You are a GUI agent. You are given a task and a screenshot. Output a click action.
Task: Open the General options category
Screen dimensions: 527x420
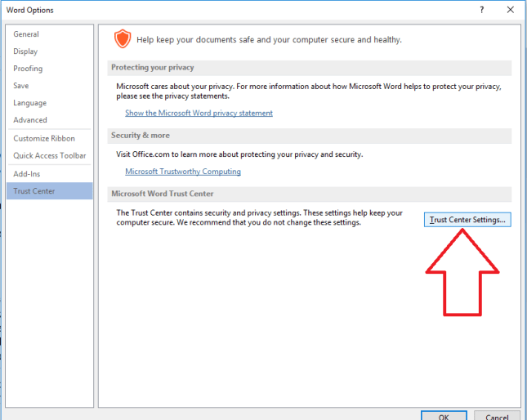(x=26, y=34)
